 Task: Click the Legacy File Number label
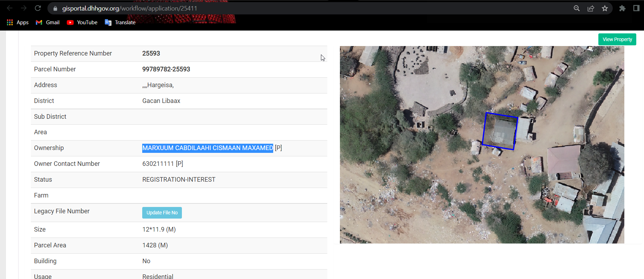62,211
